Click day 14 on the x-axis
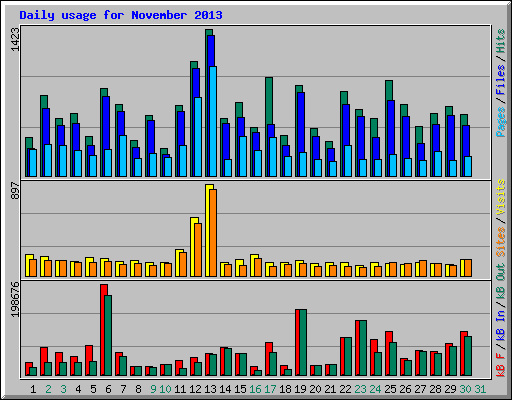Screen dimensions: 512x400 225,389
